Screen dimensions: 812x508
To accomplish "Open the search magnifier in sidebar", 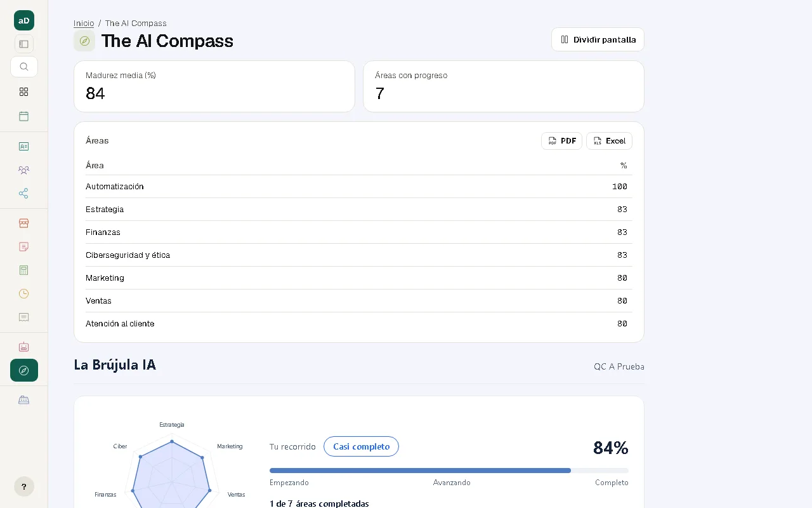I will [24, 67].
